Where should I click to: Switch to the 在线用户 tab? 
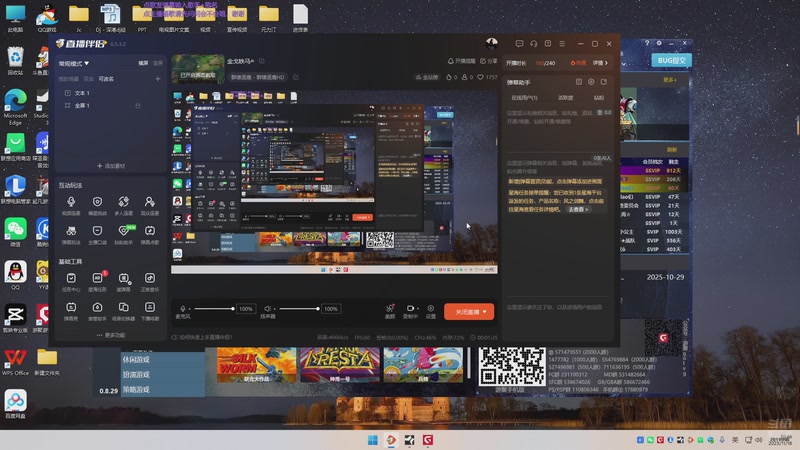click(525, 98)
